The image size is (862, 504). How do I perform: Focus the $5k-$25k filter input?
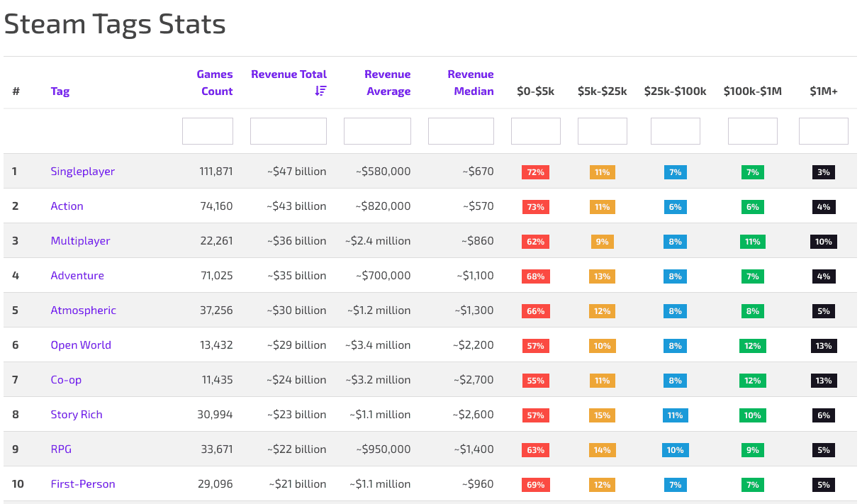click(x=603, y=131)
